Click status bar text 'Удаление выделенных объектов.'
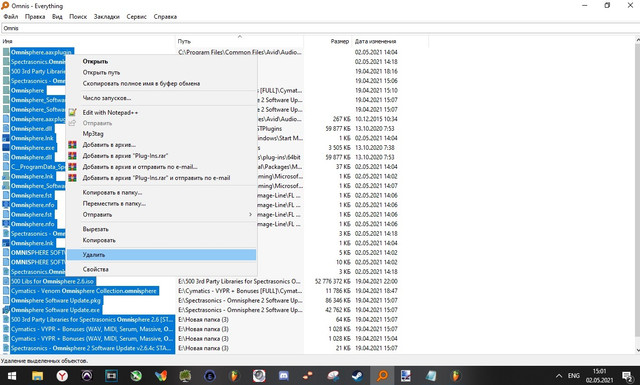The width and height of the screenshot is (640, 385). coord(44,361)
